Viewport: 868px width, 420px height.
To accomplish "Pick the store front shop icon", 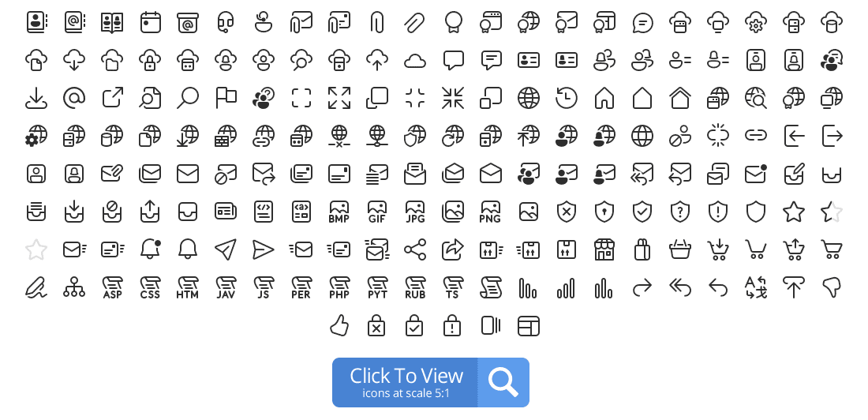I will tap(604, 250).
